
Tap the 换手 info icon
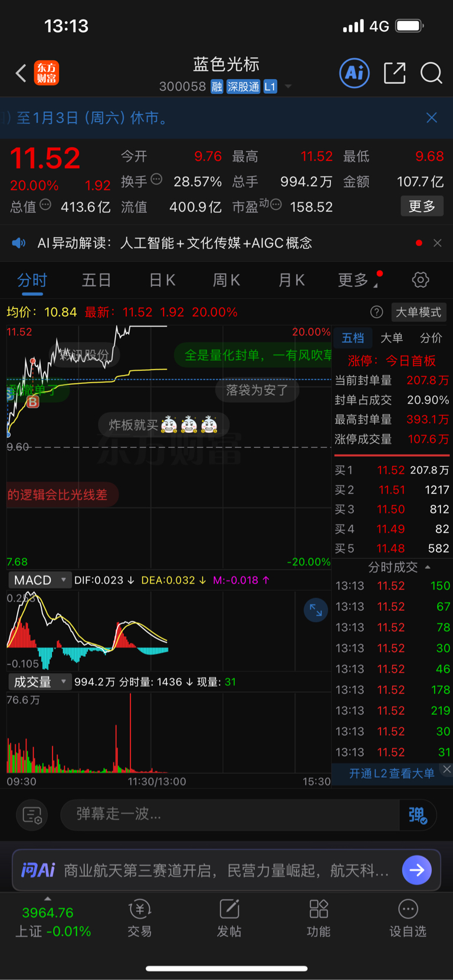click(x=156, y=179)
